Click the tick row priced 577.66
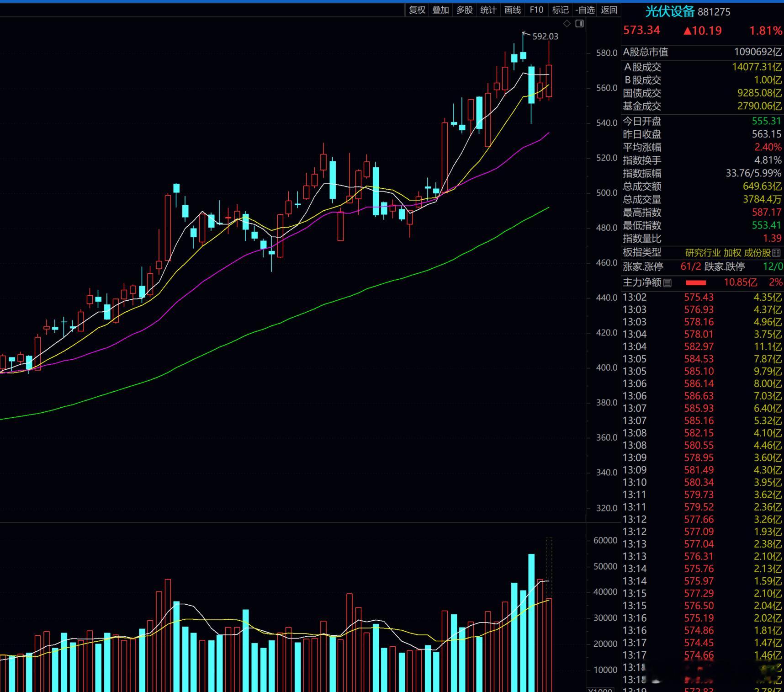 (702, 519)
